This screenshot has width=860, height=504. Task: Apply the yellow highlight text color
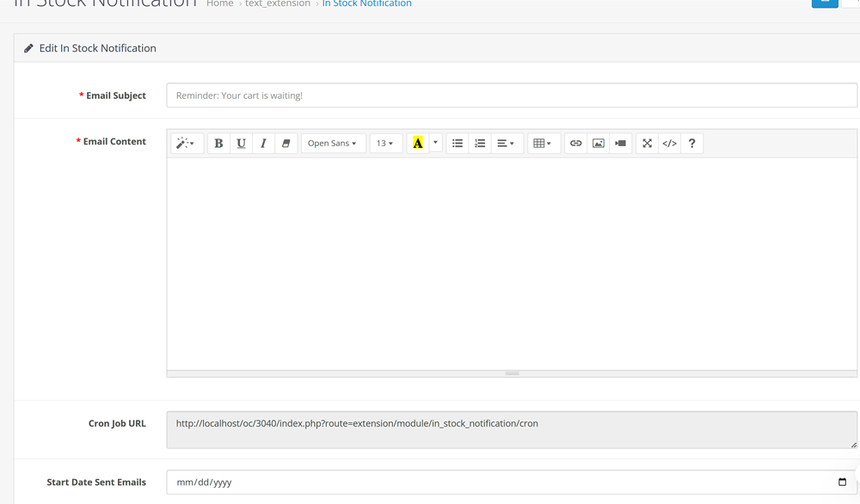417,144
